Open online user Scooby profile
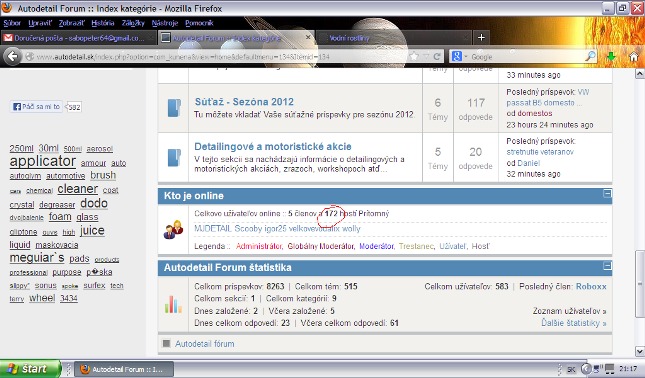Viewport: 645px width, 378px height. coord(247,229)
